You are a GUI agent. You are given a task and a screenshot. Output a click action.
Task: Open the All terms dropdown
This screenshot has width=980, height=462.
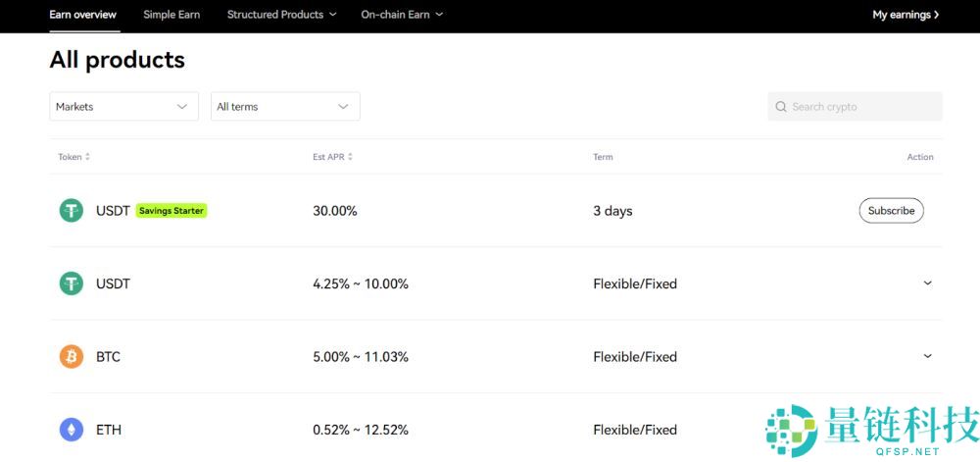pyautogui.click(x=285, y=107)
